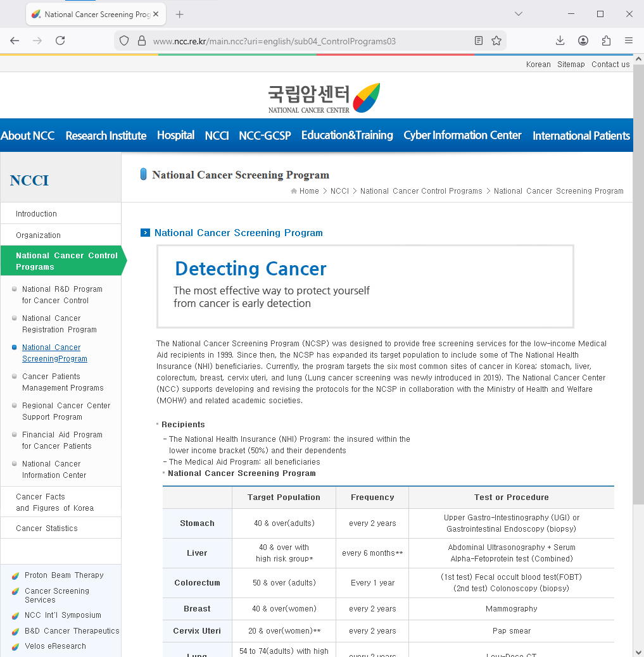Open the Research Institute menu item

[106, 135]
